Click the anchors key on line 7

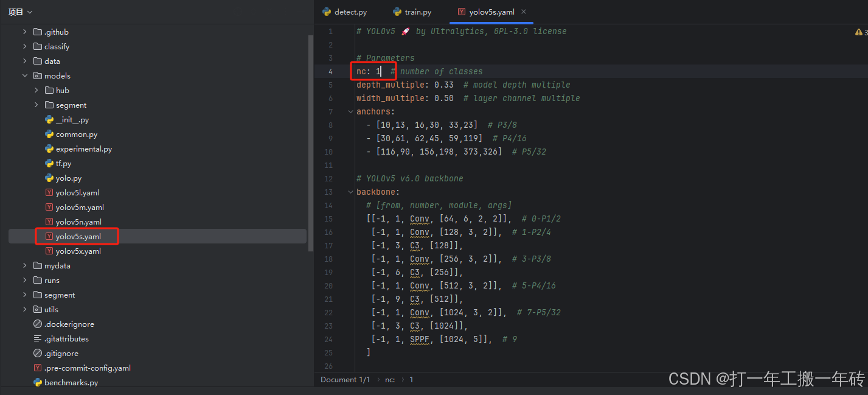(374, 111)
